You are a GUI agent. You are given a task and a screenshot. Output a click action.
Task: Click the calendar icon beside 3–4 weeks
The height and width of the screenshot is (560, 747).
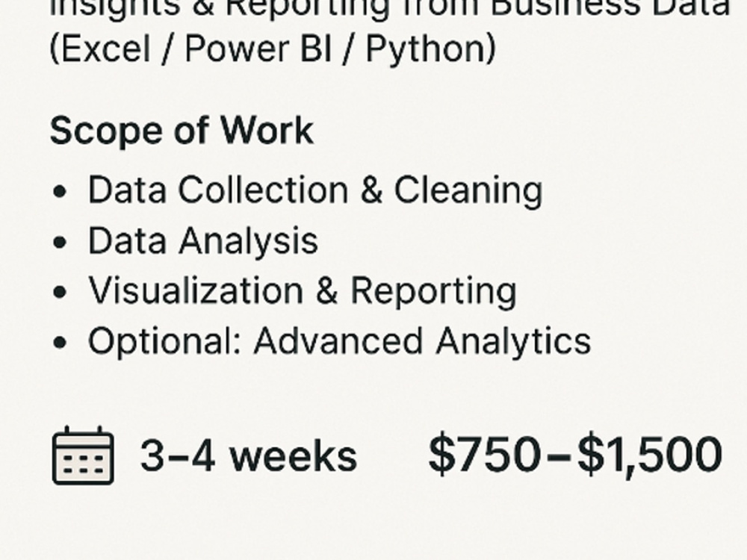pos(83,455)
